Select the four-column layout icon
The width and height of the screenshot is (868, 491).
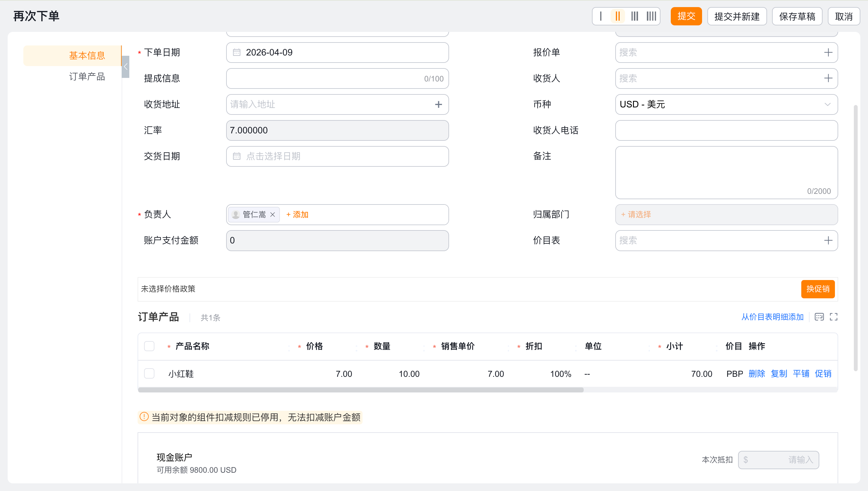[651, 16]
